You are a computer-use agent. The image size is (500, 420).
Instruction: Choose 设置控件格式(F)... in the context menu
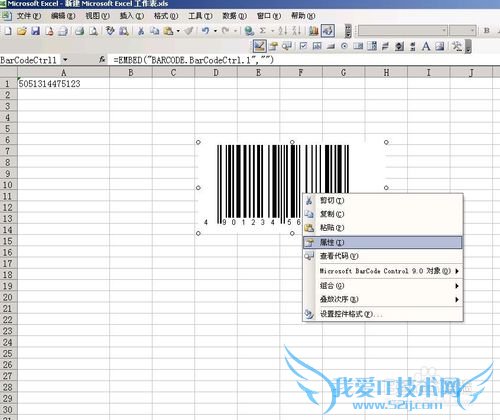[383, 314]
